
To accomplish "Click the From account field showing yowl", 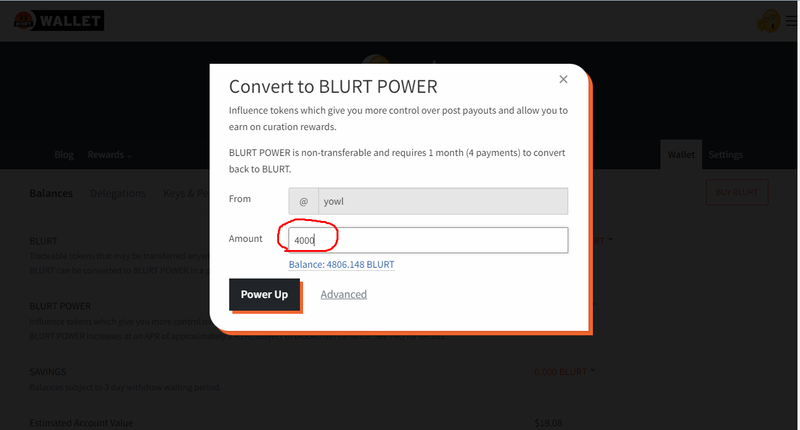I will (x=442, y=200).
